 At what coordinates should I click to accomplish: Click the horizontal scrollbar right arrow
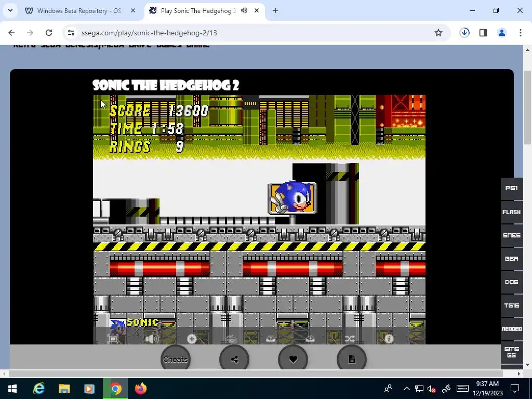(519, 374)
